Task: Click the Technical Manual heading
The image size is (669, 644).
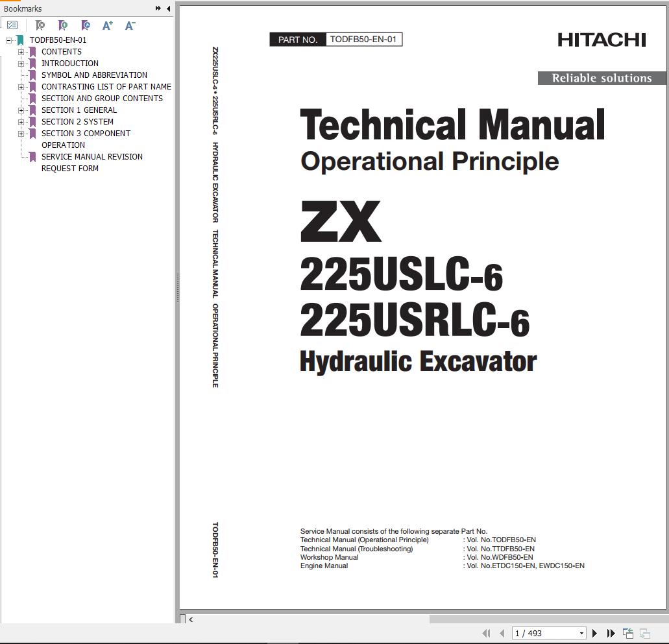Action: tap(452, 125)
